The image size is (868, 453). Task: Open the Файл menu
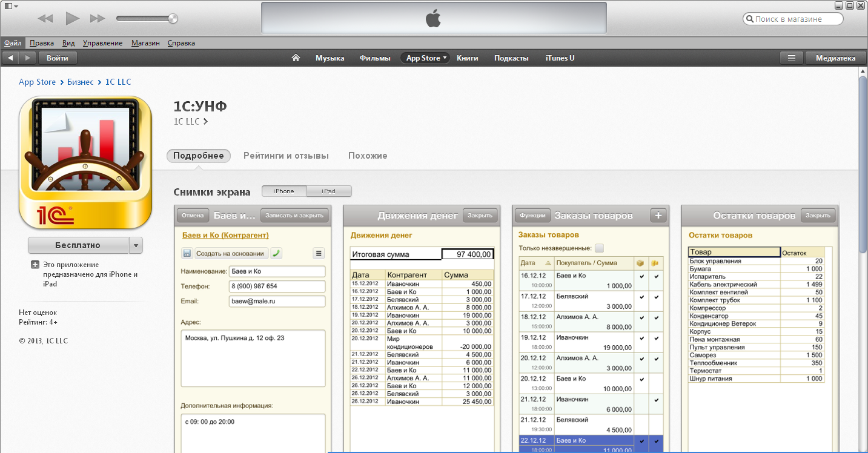tap(13, 43)
